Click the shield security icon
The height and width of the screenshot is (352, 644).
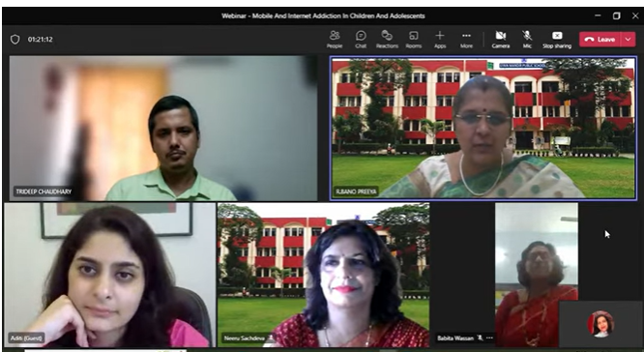coord(15,40)
